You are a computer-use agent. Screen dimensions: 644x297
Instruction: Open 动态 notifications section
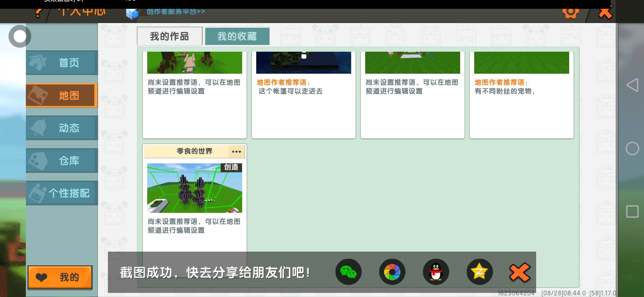[62, 128]
